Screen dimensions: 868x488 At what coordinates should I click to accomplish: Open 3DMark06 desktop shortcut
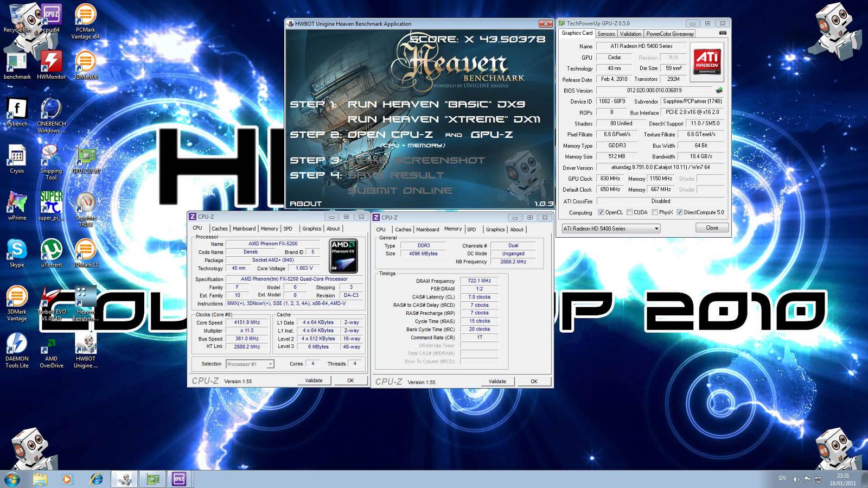coord(85,66)
